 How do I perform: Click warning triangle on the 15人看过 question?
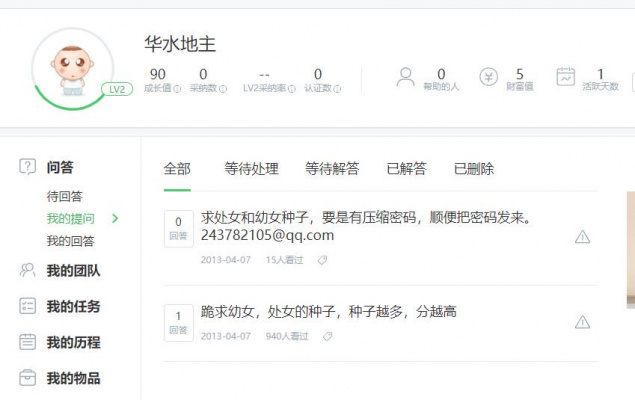click(x=582, y=237)
